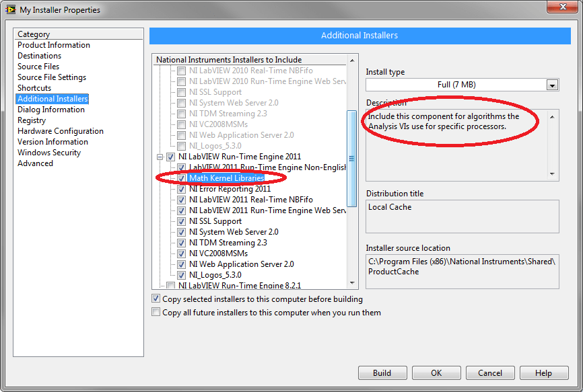Toggle NI Error Reporting 2011 checkbox
The image size is (583, 392).
click(x=182, y=189)
